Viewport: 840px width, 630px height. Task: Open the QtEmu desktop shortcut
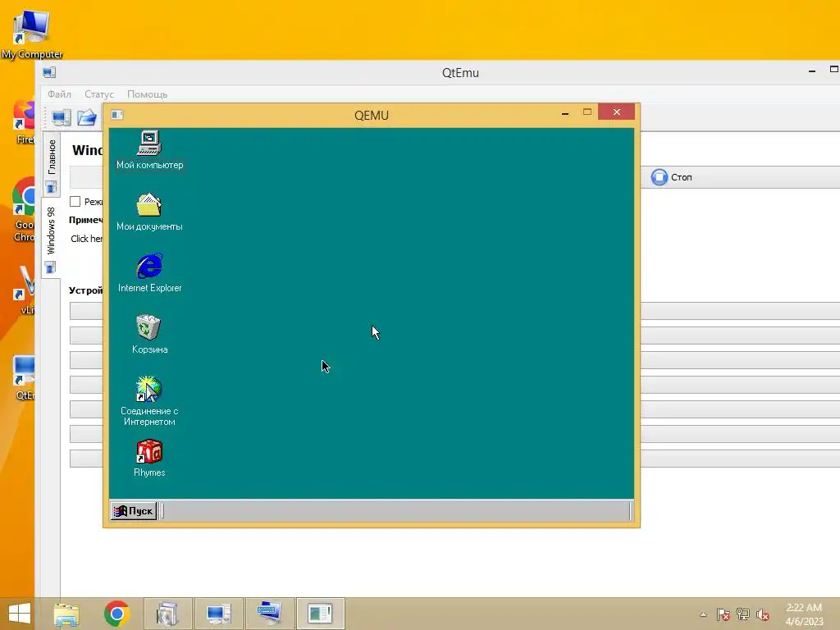[25, 377]
